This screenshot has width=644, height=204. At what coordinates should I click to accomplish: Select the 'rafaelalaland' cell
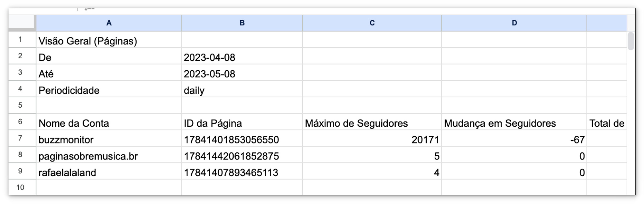point(109,173)
